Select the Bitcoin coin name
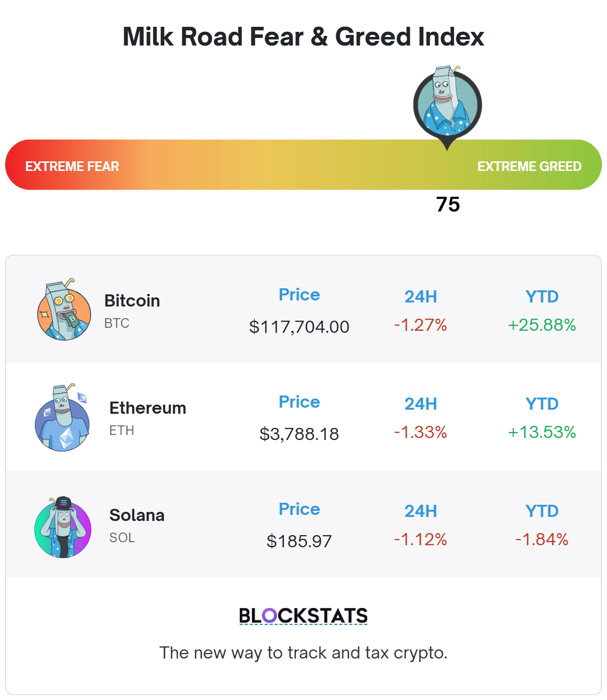This screenshot has width=607, height=700. (132, 300)
